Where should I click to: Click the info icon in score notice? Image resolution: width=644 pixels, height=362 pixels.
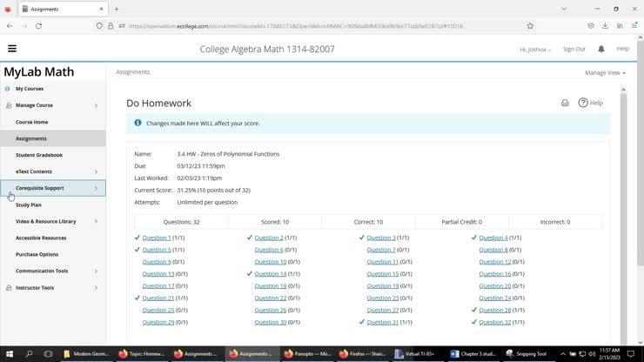click(x=138, y=124)
